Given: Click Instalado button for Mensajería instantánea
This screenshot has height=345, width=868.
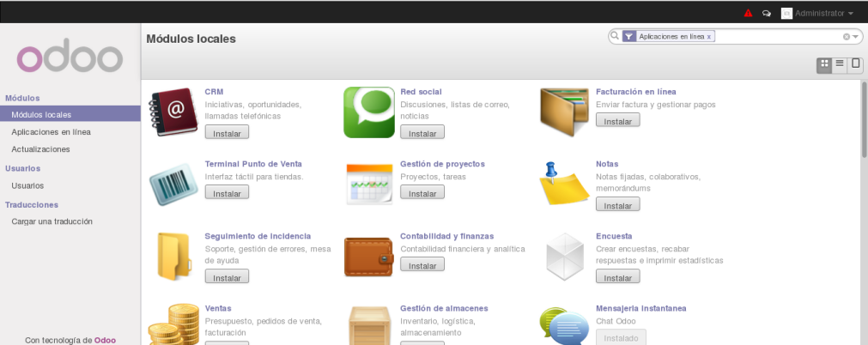Looking at the screenshot, I should coord(621,337).
